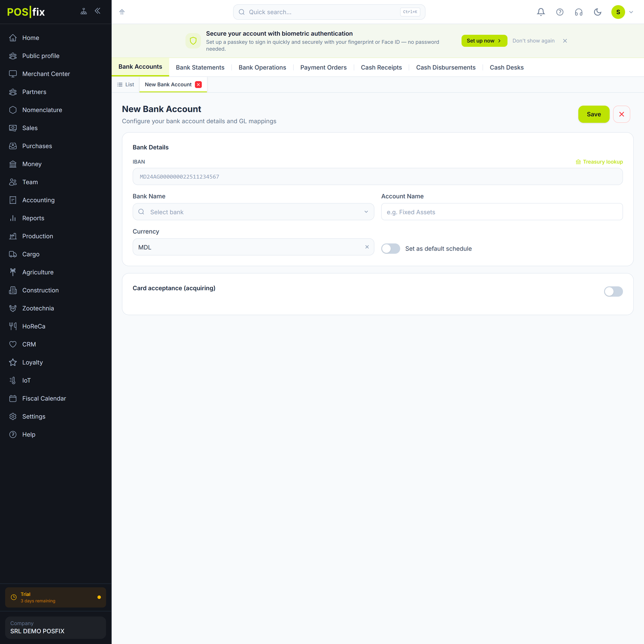
Task: Clear the MDL currency selection
Action: (367, 247)
